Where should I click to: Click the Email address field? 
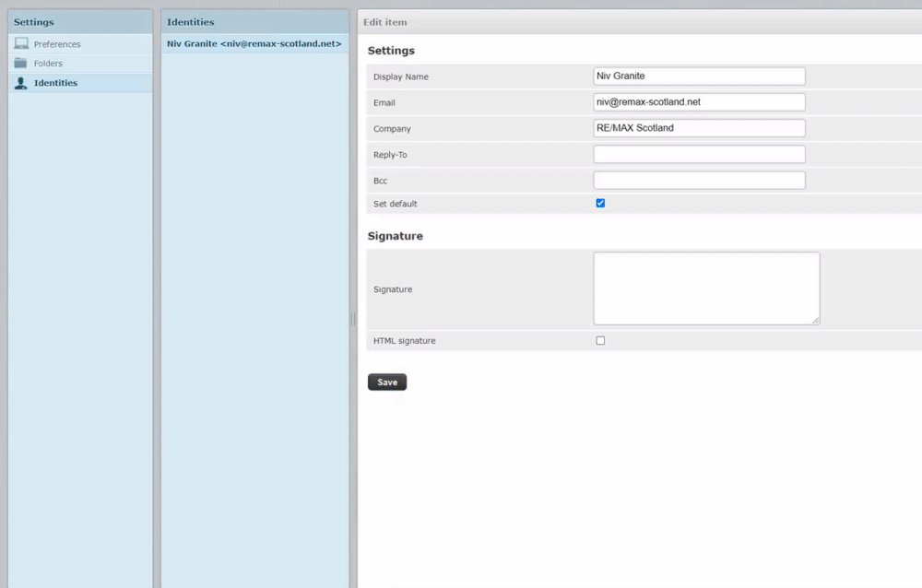[698, 101]
